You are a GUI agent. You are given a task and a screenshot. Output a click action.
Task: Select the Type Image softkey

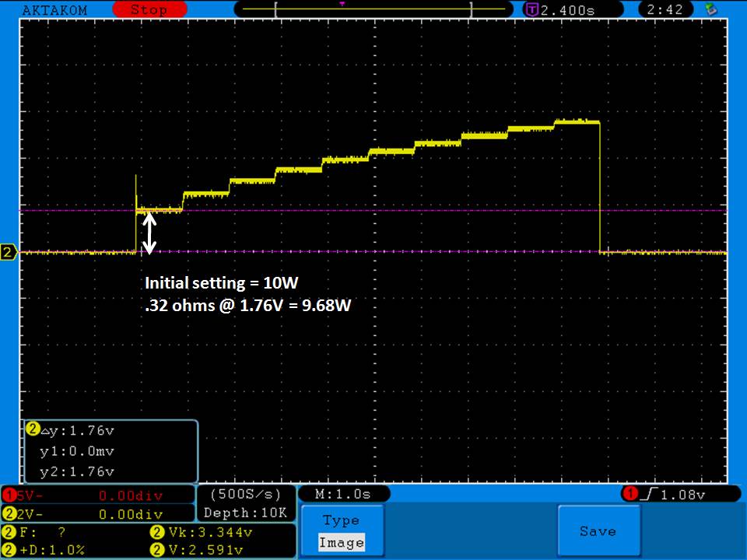tap(342, 531)
